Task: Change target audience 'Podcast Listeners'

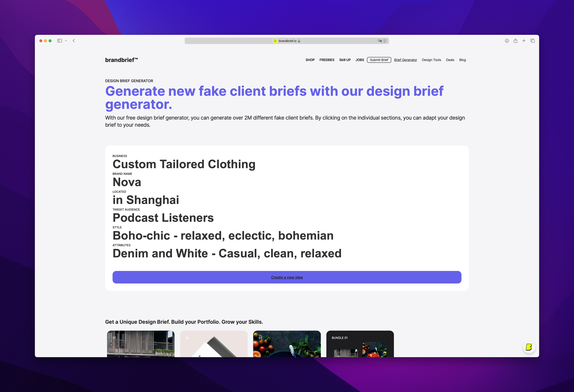Action: point(163,218)
